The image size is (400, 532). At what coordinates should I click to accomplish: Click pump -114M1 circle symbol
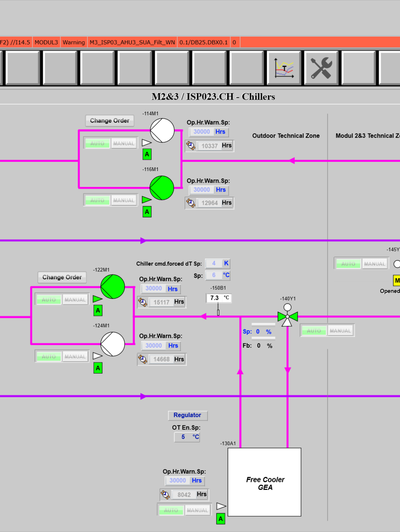tap(162, 130)
